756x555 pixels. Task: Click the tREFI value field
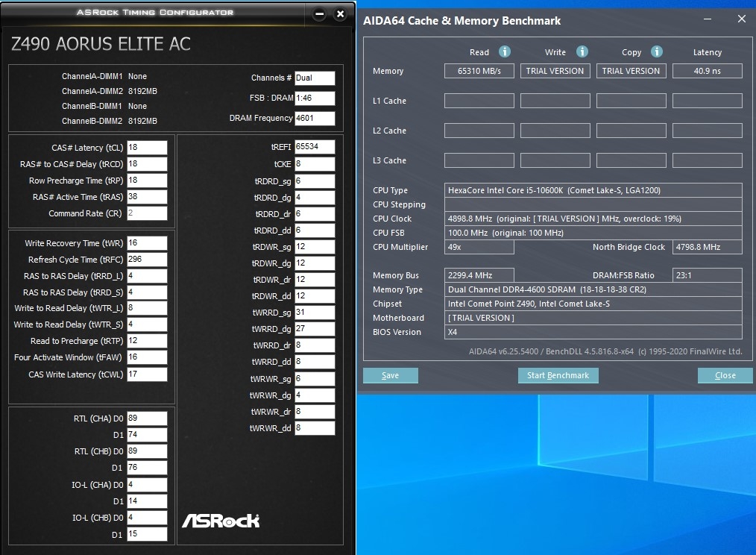(x=315, y=147)
